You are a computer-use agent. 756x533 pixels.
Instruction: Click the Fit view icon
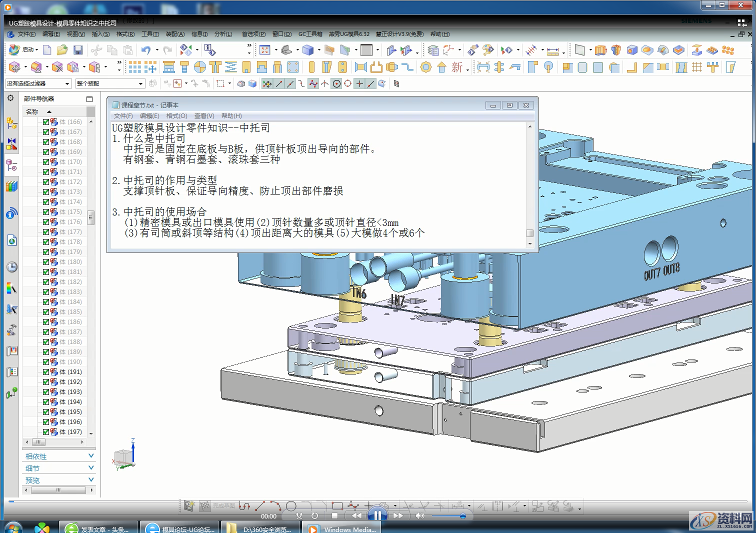point(265,50)
